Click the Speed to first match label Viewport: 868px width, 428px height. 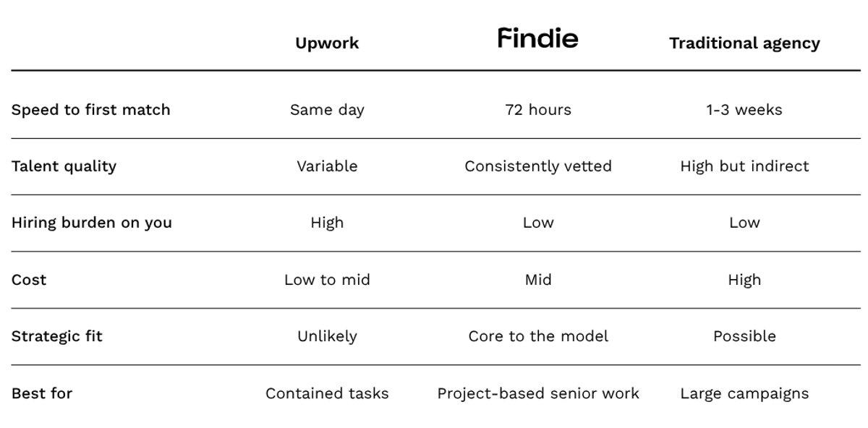(x=90, y=110)
